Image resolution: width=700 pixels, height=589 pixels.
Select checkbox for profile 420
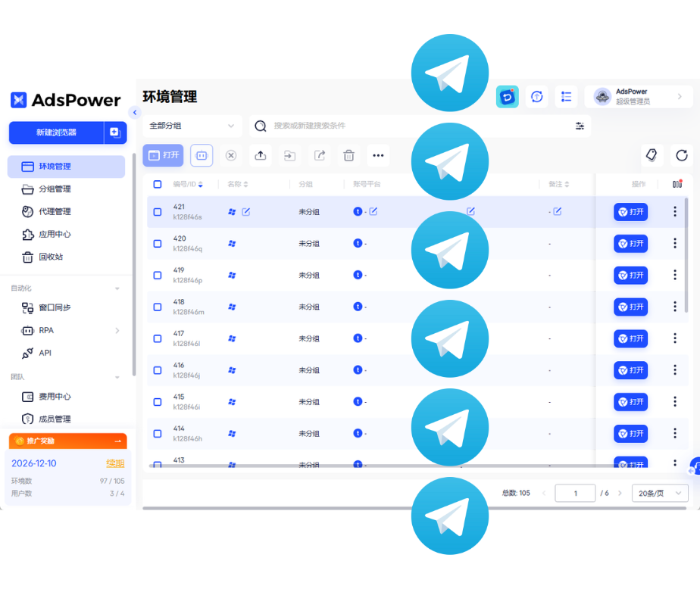[x=157, y=244]
